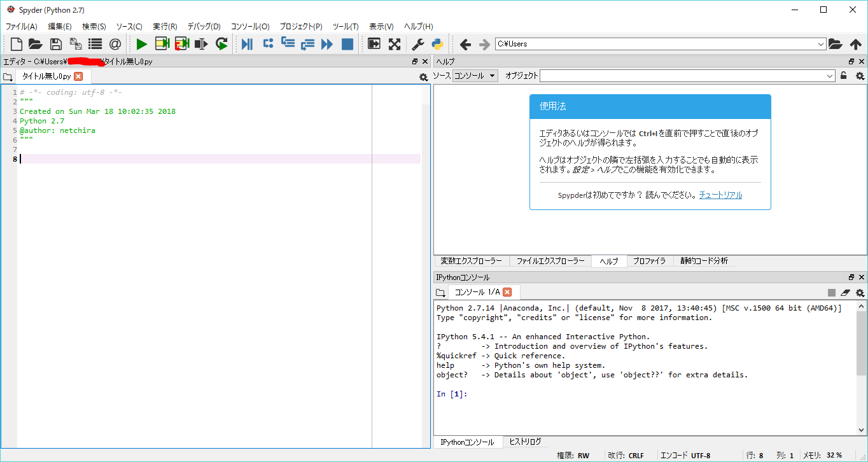Run selection or current line icon
The width and height of the screenshot is (868, 462).
(202, 44)
